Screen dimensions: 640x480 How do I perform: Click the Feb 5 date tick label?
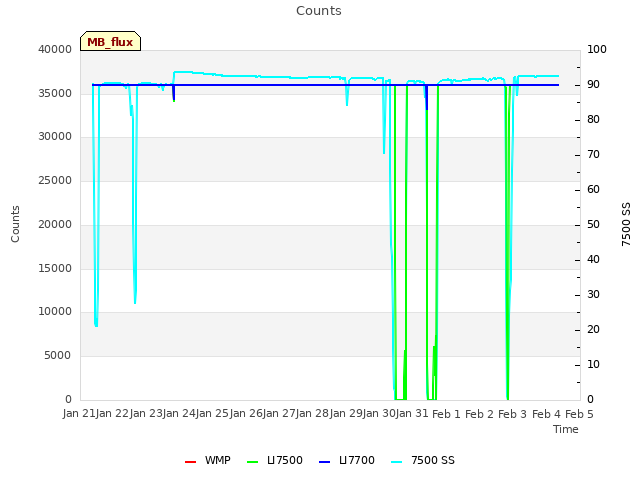coord(579,414)
